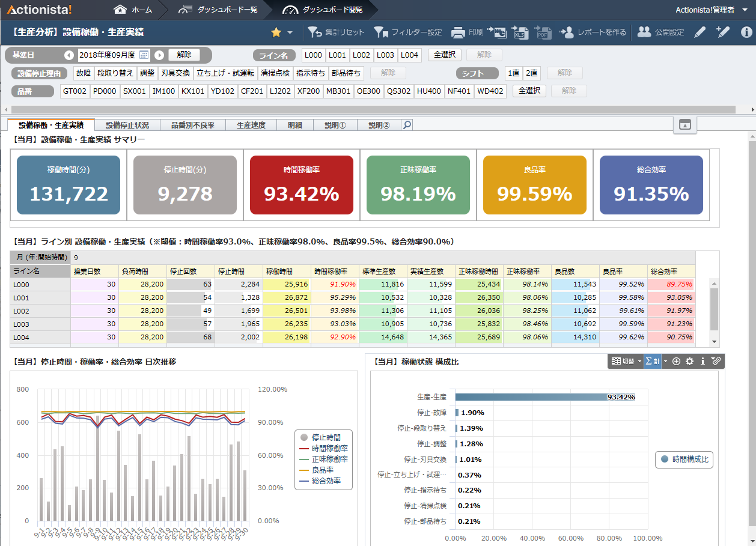Screen dimensions: 756x546
Task: Click the PDF export icon
Action: coord(543,32)
